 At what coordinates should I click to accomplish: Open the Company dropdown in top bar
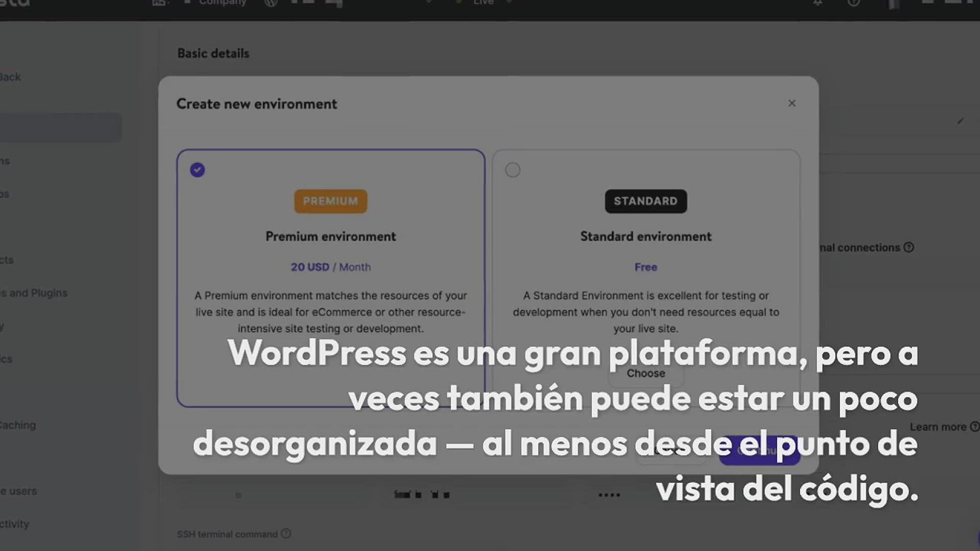click(x=222, y=3)
